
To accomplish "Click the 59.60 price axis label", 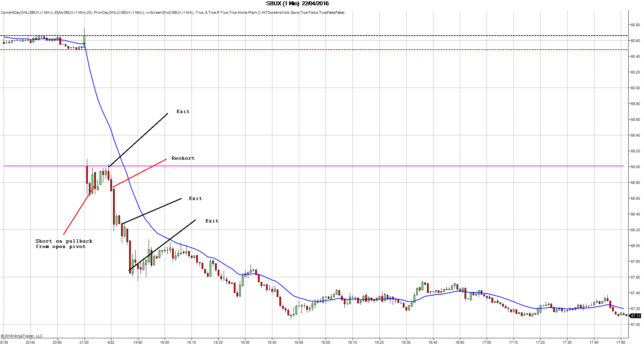I will [635, 119].
